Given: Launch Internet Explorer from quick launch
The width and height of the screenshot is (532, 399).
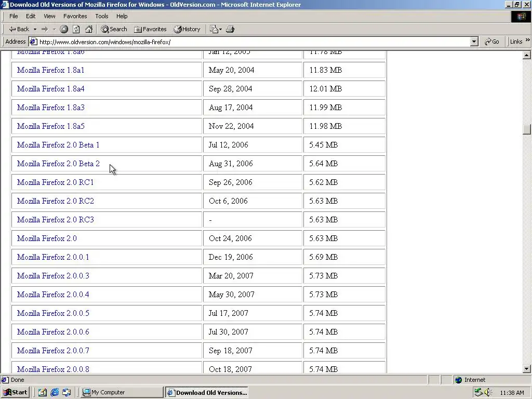Looking at the screenshot, I should [55, 392].
